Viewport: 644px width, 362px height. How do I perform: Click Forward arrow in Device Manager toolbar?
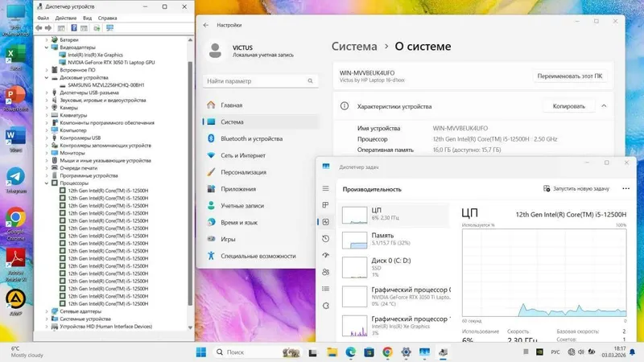48,28
